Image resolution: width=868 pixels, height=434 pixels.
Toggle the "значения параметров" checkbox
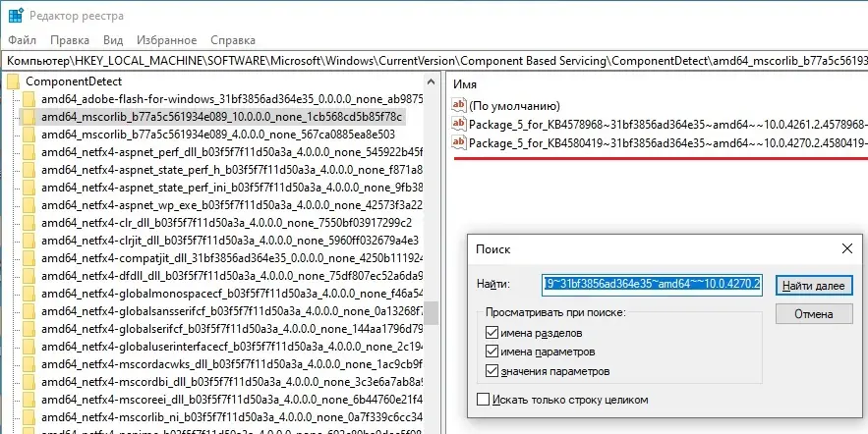pos(492,371)
